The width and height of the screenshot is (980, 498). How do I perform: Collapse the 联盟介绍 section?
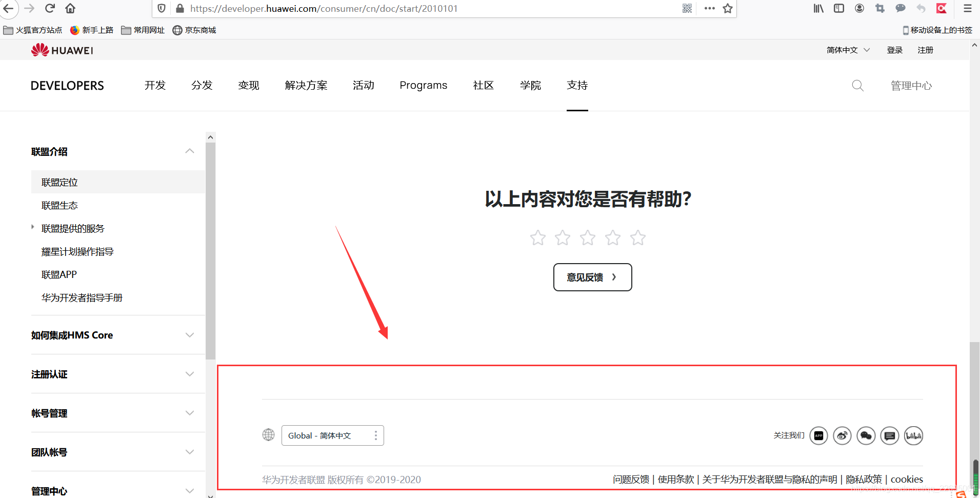tap(190, 151)
